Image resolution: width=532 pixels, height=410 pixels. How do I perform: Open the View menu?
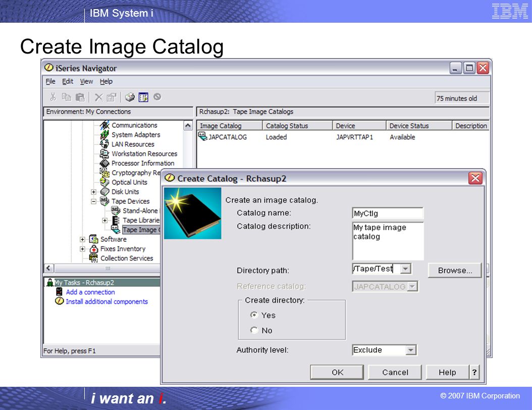coord(86,81)
